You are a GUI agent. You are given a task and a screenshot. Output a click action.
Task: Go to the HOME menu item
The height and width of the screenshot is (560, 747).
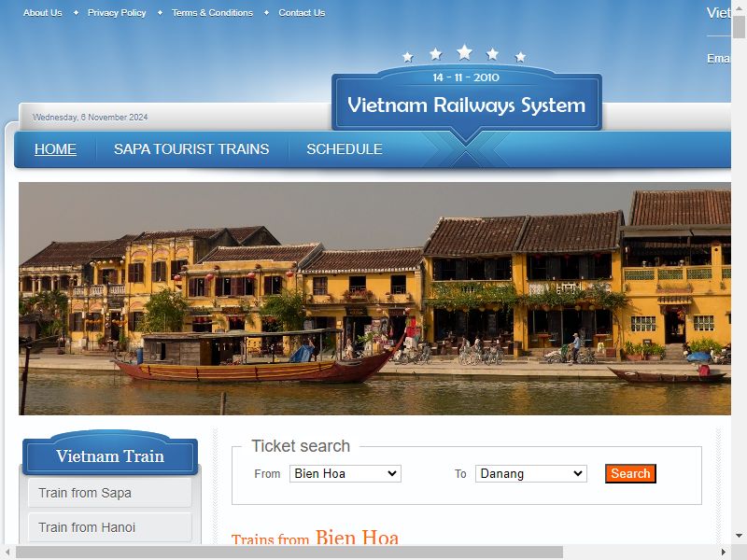(x=55, y=149)
